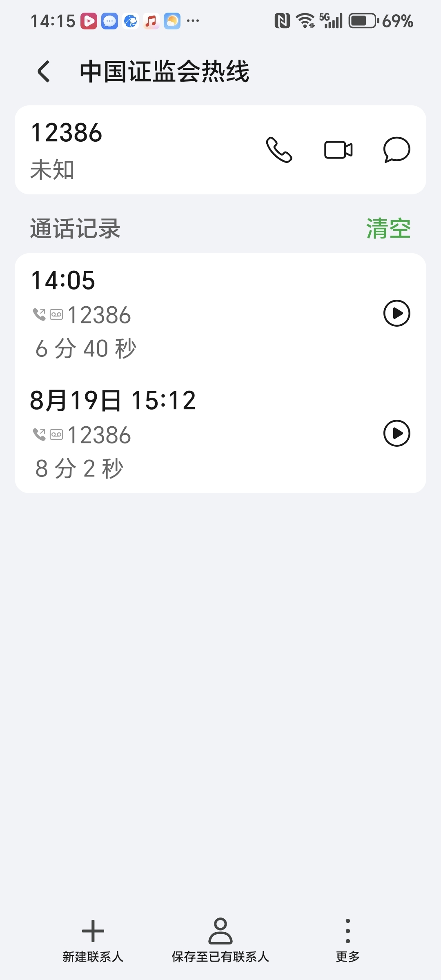Screen dimensions: 441x980
Task: Open the 8月19日 15:12 call entry
Action: (x=220, y=433)
